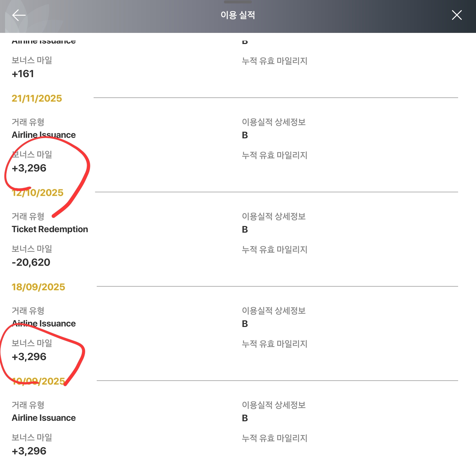Select the 18/09/2025 date heading
This screenshot has height=459, width=476.
[38, 287]
